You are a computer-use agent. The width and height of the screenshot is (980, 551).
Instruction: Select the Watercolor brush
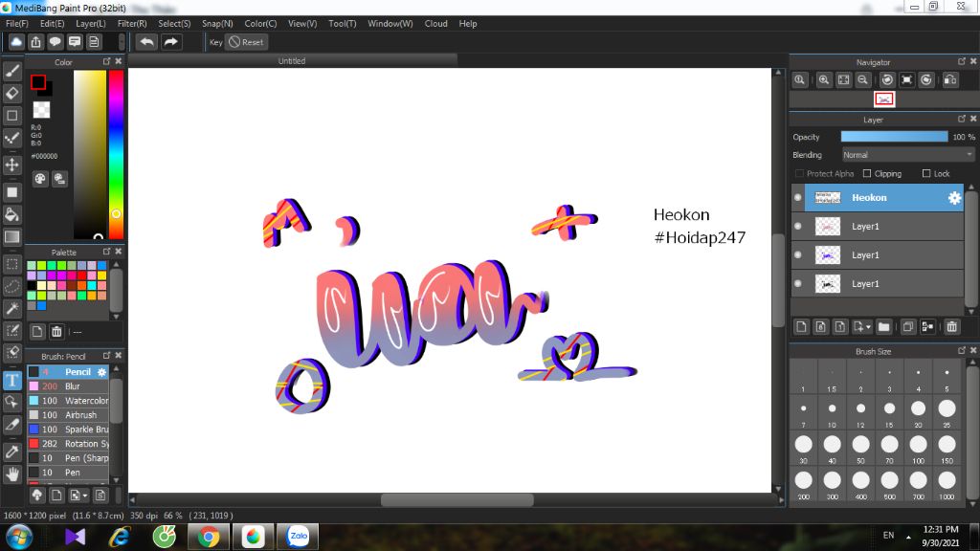coord(68,401)
